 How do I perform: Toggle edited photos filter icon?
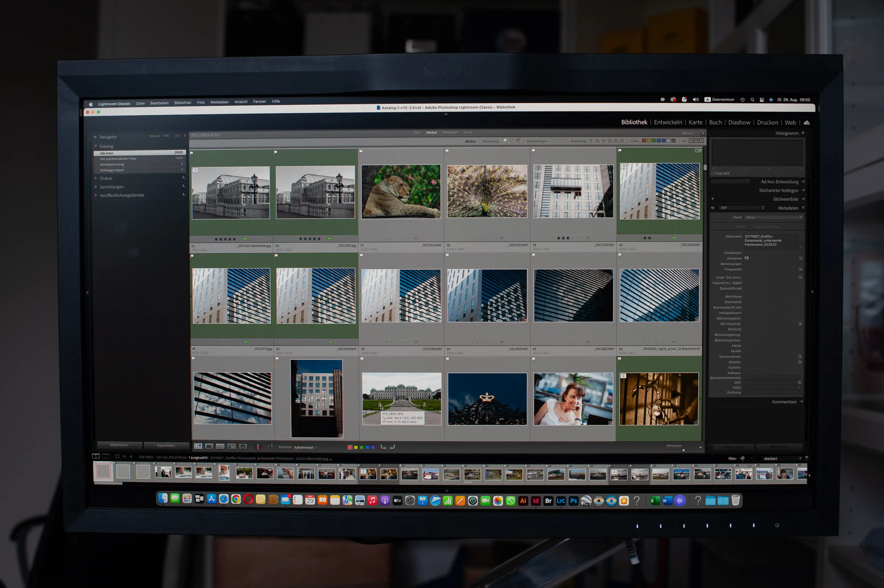(553, 141)
